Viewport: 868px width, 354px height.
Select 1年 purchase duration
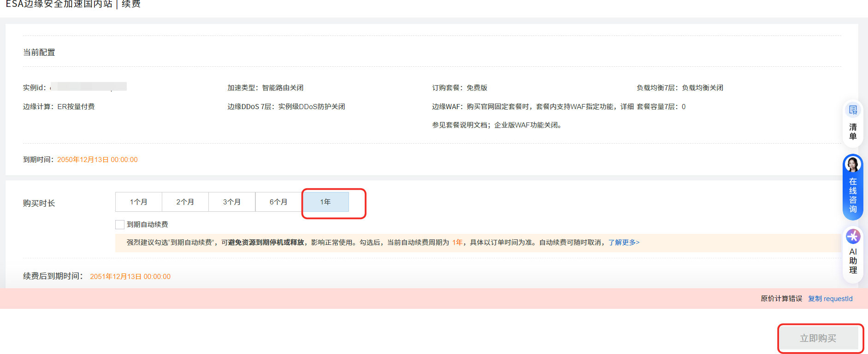click(x=325, y=202)
